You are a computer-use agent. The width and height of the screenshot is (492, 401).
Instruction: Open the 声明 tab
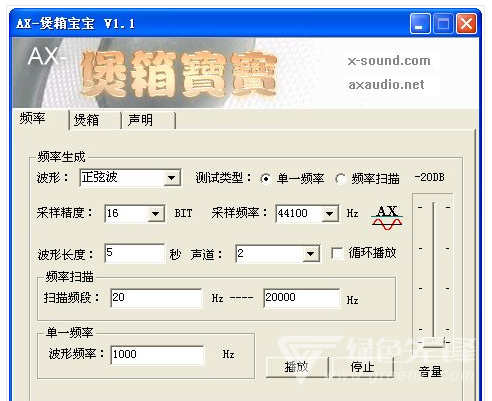tap(140, 120)
